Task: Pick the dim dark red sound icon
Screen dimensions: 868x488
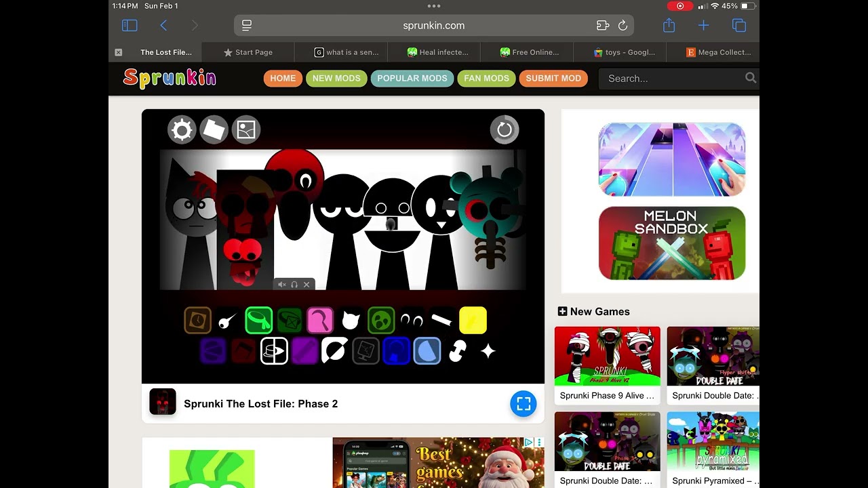Action: [x=243, y=350]
